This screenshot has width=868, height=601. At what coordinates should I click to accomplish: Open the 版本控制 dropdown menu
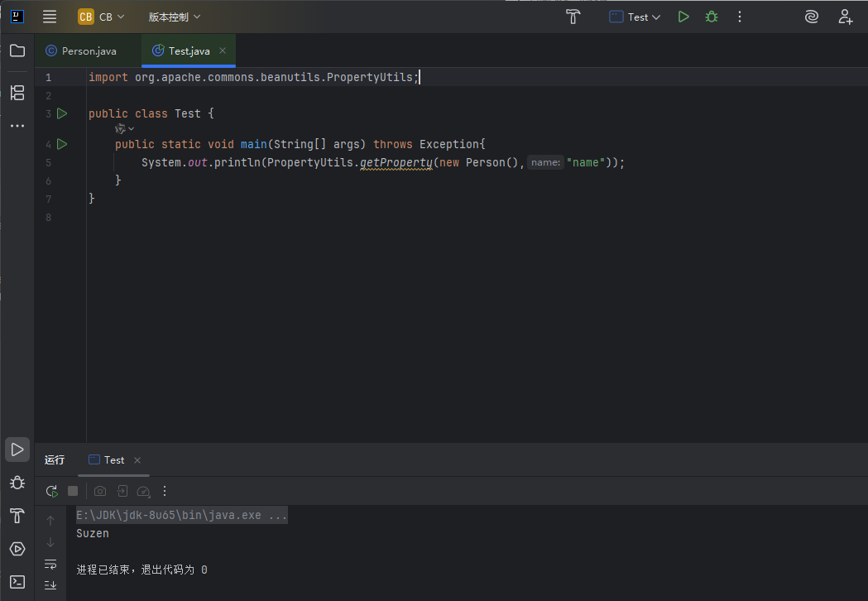coord(174,17)
